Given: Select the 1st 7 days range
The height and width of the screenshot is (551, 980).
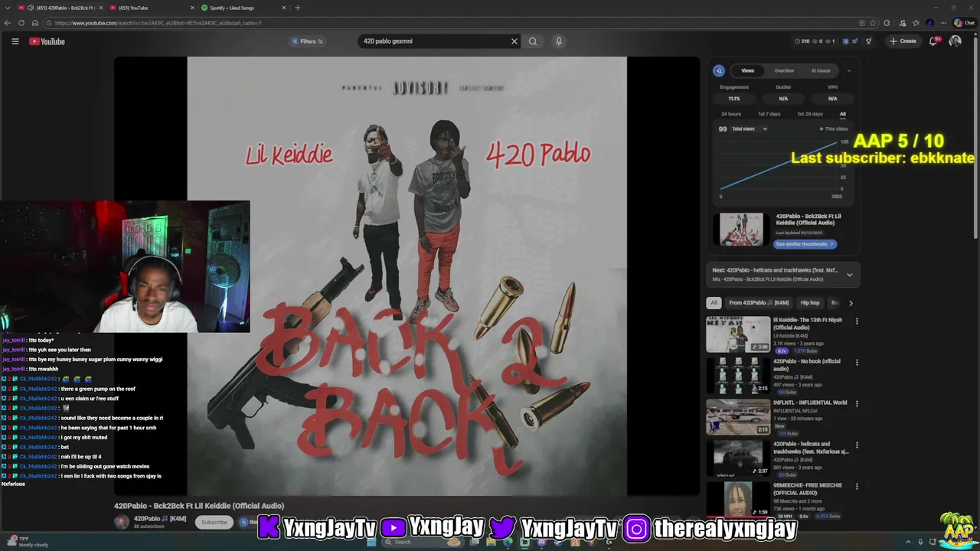Looking at the screenshot, I should pos(769,114).
